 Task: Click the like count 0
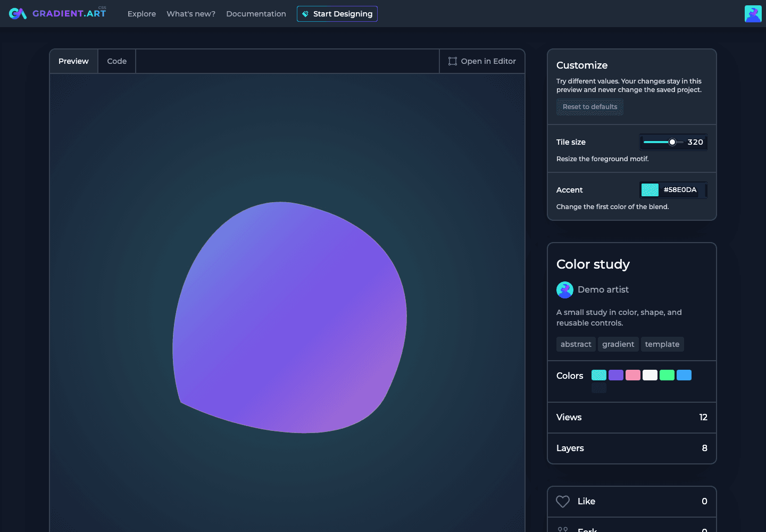[x=704, y=501]
